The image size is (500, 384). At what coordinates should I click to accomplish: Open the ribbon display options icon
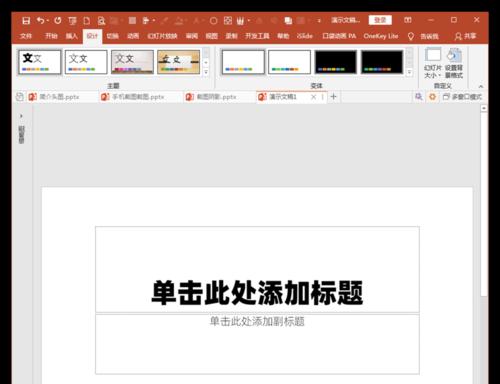click(408, 20)
